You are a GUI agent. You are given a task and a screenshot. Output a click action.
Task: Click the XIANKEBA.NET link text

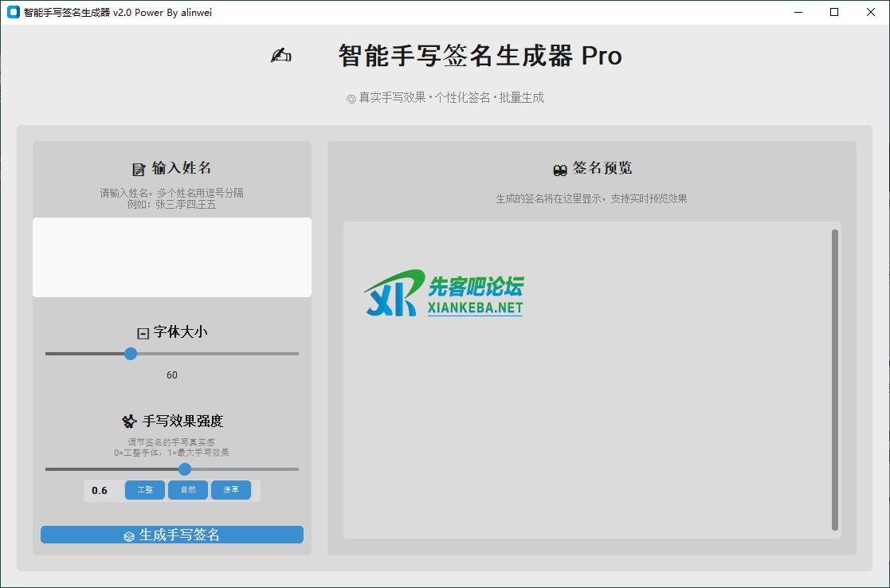[x=475, y=308]
